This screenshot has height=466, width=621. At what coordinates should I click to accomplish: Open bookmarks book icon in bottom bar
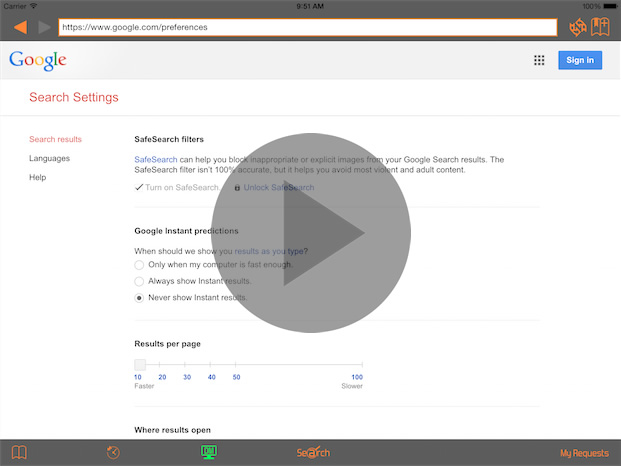pos(18,453)
